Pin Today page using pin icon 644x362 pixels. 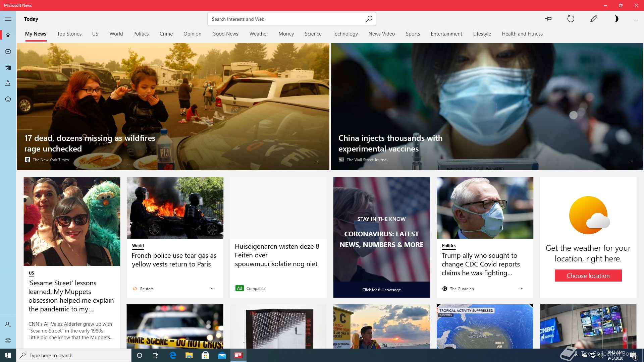[548, 19]
